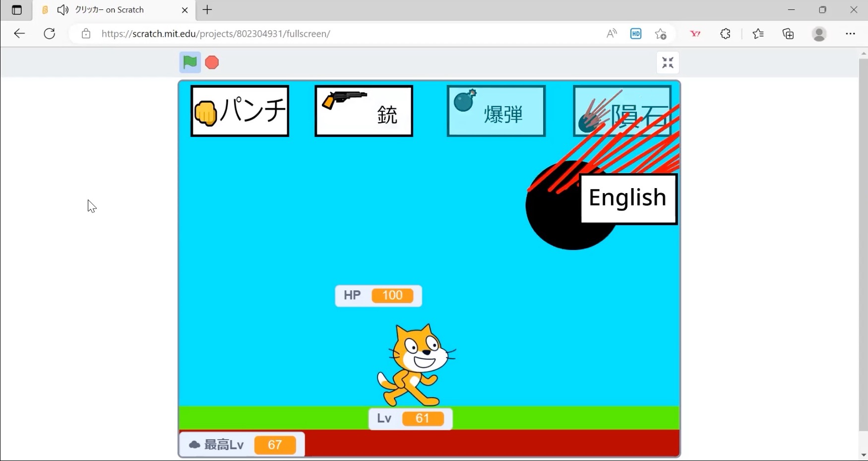The image size is (868, 461).
Task: Select the 銃 gun attack button
Action: point(364,111)
